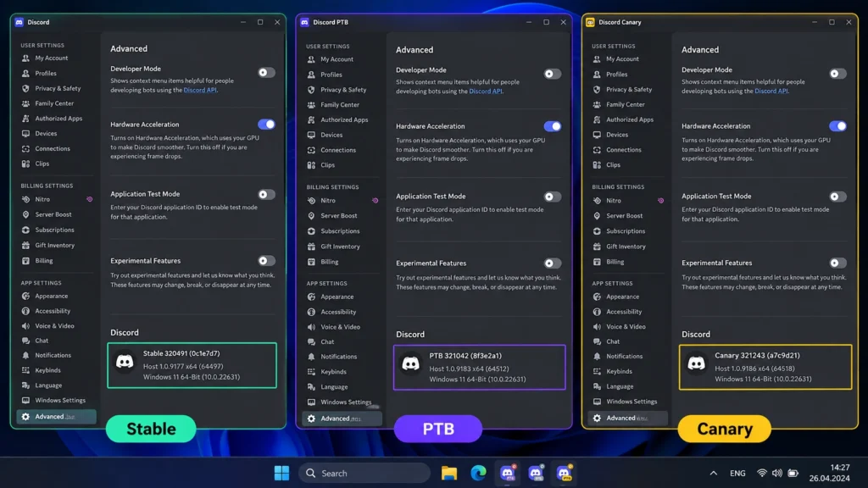The image size is (868, 488).
Task: Enable Experimental Features in Discord Stable window
Action: click(266, 261)
